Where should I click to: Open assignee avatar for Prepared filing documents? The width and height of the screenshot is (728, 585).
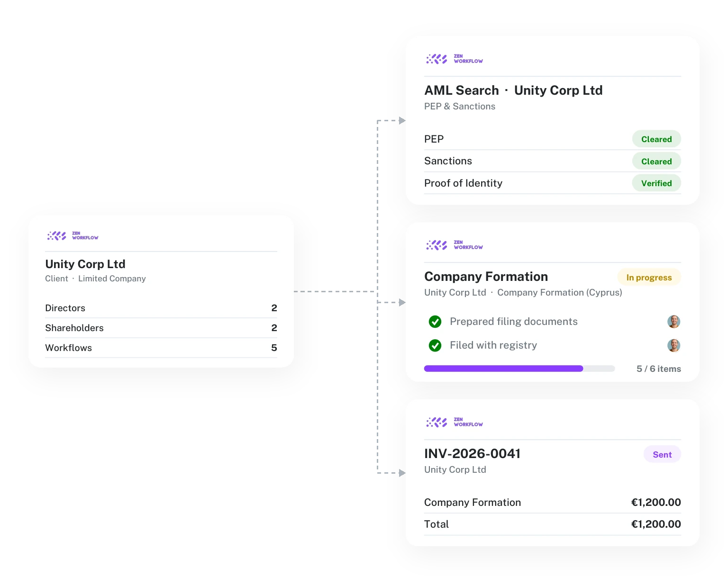click(673, 322)
